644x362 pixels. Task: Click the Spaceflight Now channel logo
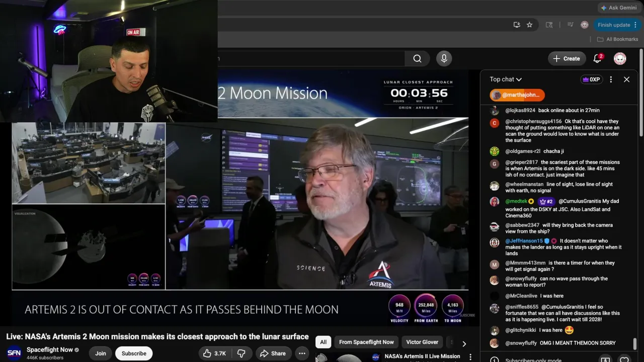[14, 353]
